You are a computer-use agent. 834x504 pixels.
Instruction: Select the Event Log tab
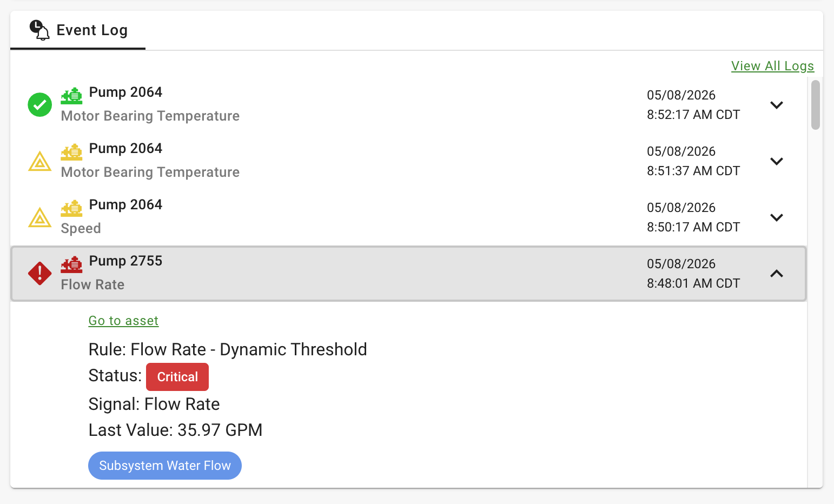coord(78,30)
